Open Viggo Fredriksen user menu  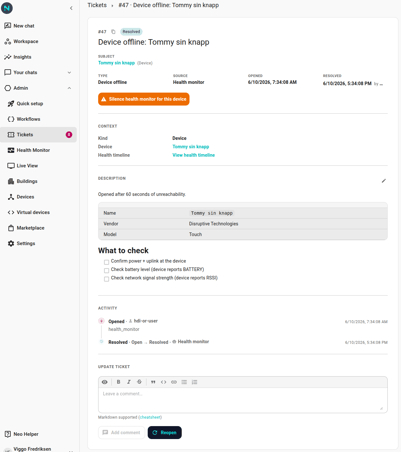pyautogui.click(x=38, y=449)
